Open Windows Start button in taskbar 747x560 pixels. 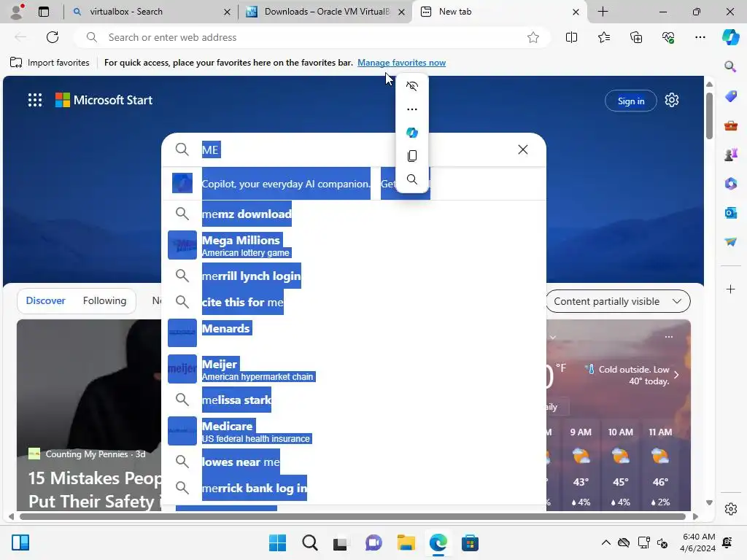278,542
